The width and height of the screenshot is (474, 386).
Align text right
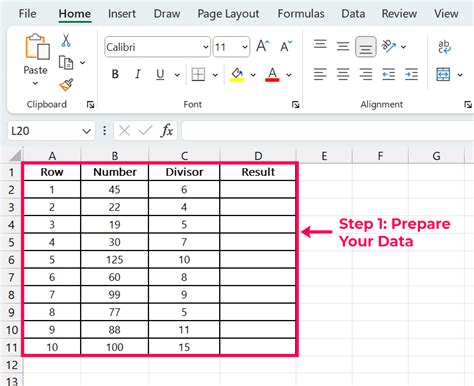pos(366,74)
